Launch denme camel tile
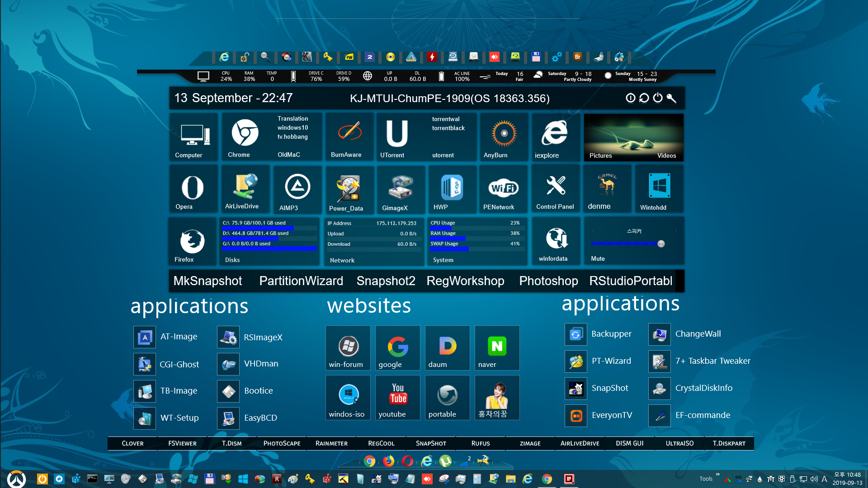This screenshot has width=868, height=488. click(x=607, y=189)
